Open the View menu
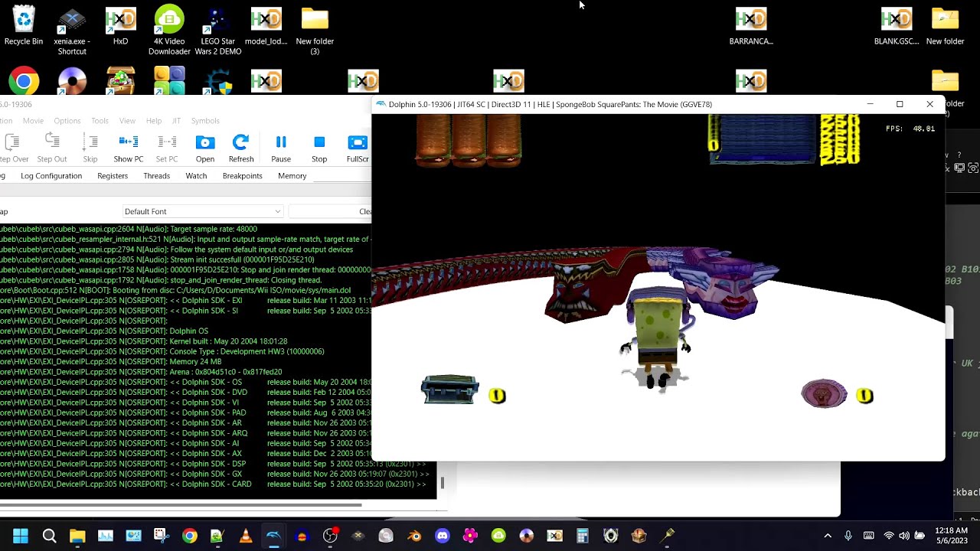The width and height of the screenshot is (980, 551). 127,121
